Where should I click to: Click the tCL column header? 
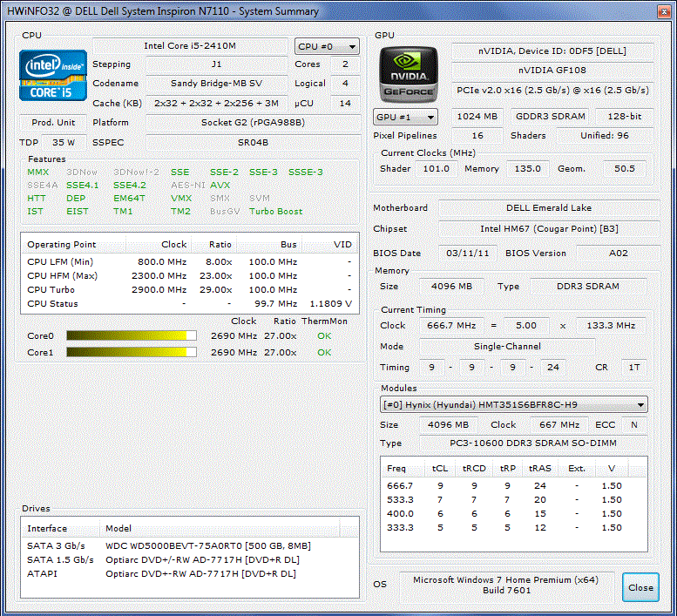(440, 469)
